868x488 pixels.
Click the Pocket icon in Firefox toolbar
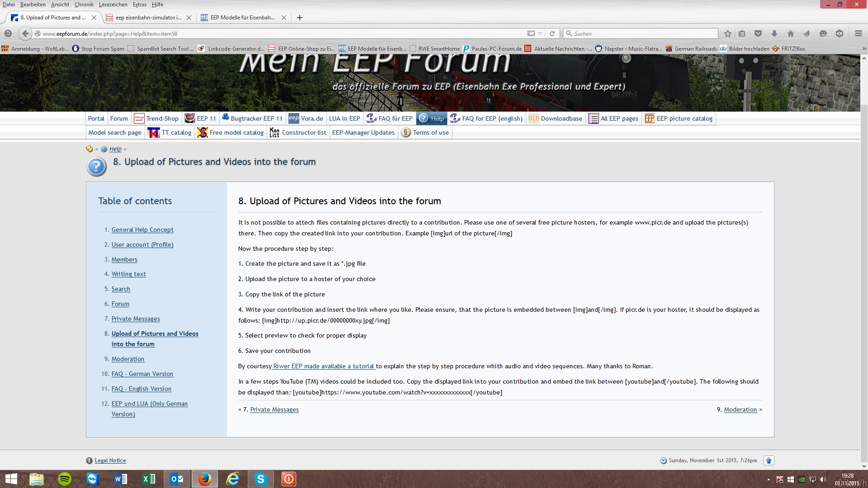pos(758,33)
